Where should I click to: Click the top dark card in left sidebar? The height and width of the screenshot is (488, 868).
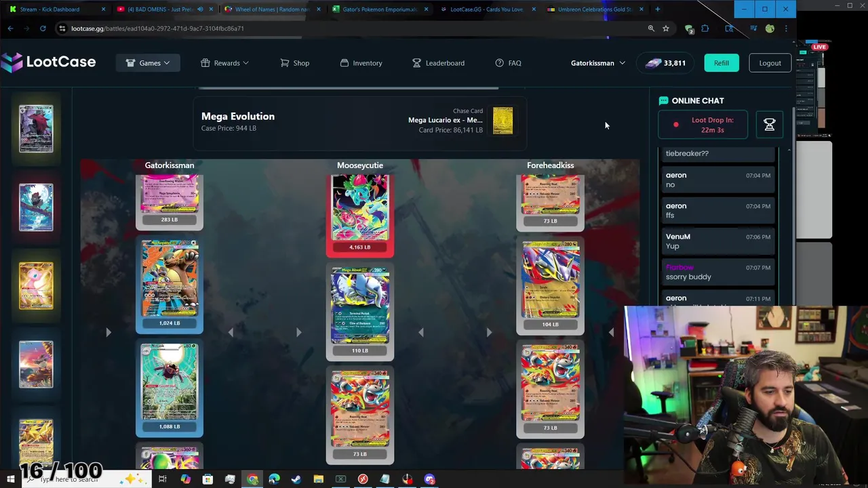(36, 128)
